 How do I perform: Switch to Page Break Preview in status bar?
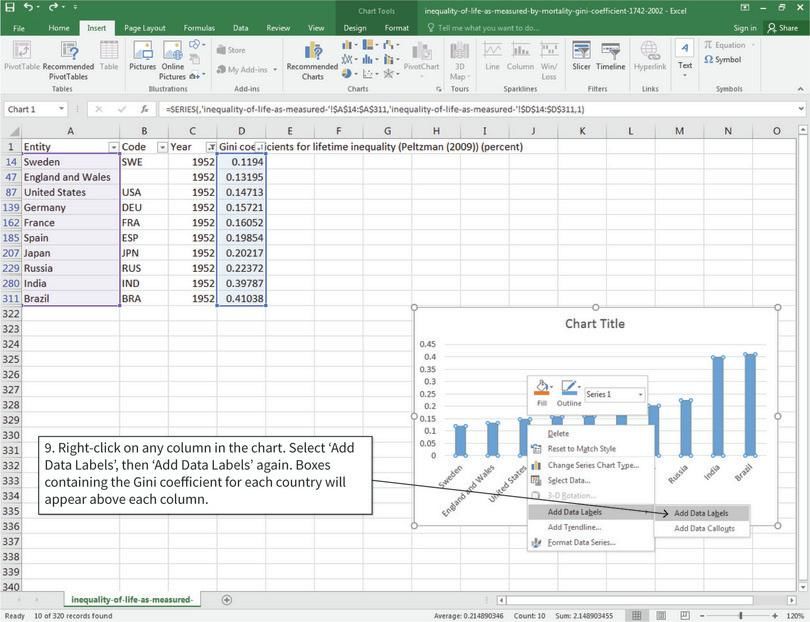click(x=684, y=616)
